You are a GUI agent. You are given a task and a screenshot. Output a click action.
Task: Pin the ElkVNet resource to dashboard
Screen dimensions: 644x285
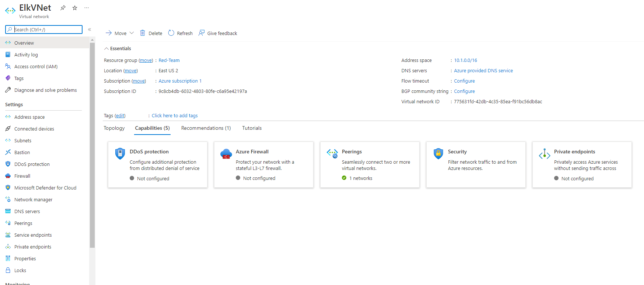63,8
